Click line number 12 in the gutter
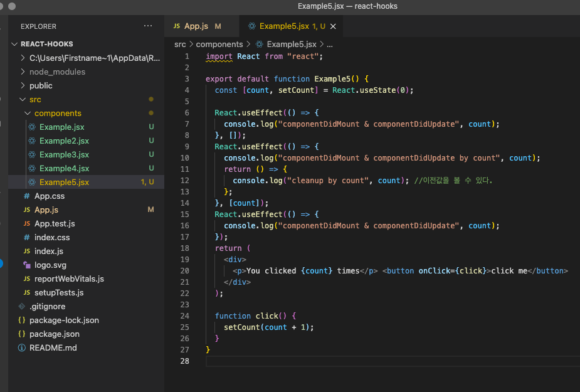This screenshot has width=580, height=392. (x=185, y=180)
